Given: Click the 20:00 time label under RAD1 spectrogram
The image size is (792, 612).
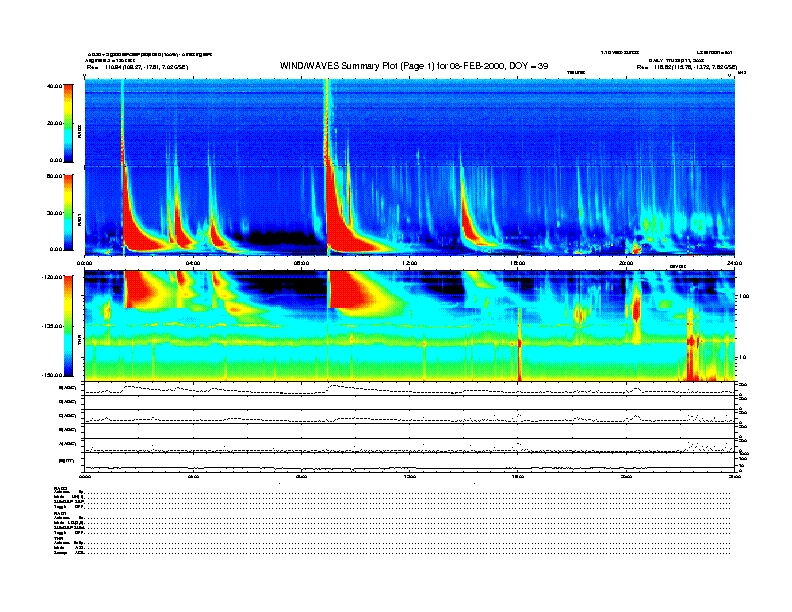Looking at the screenshot, I should tap(626, 263).
